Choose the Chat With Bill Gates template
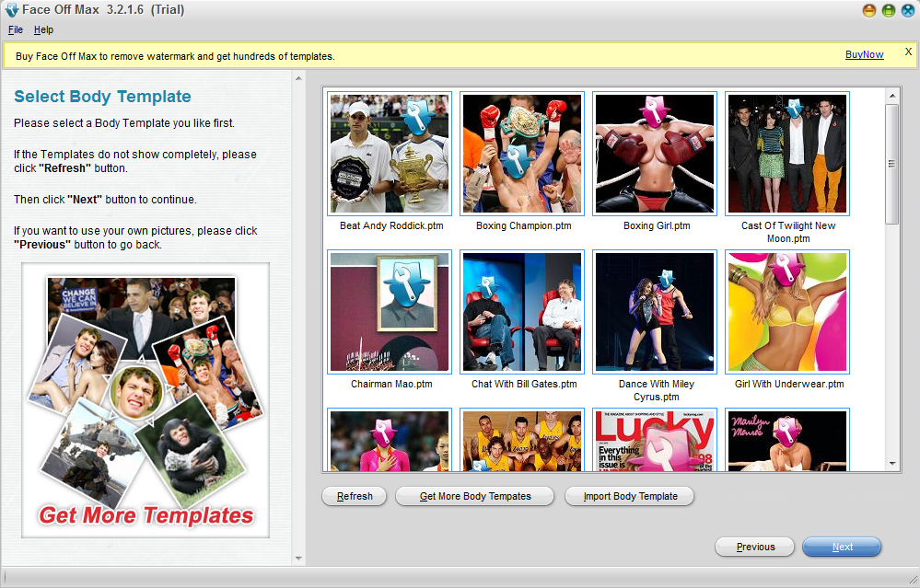 pyautogui.click(x=521, y=312)
